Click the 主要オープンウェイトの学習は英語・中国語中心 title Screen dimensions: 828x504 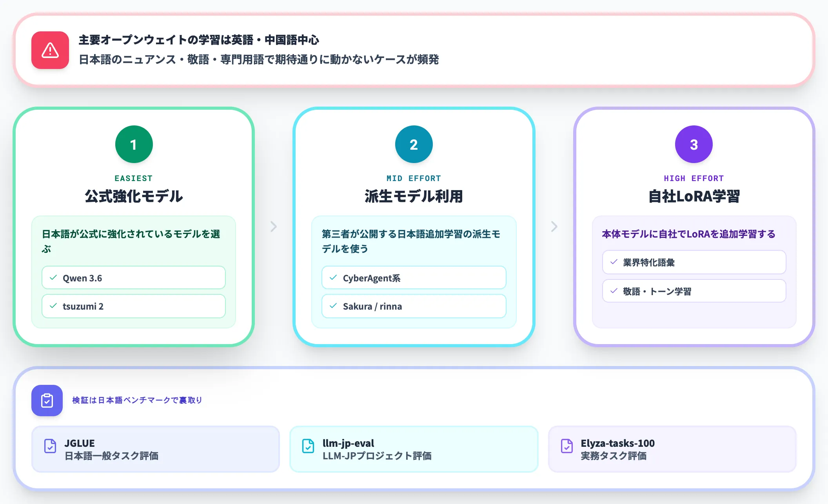199,40
